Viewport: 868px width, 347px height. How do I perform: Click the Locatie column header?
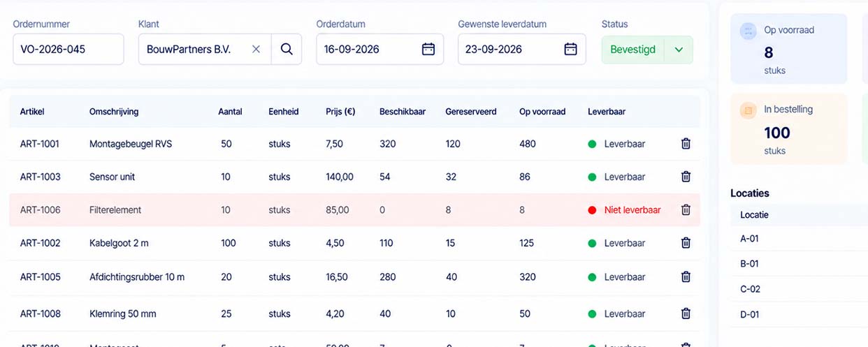point(754,214)
